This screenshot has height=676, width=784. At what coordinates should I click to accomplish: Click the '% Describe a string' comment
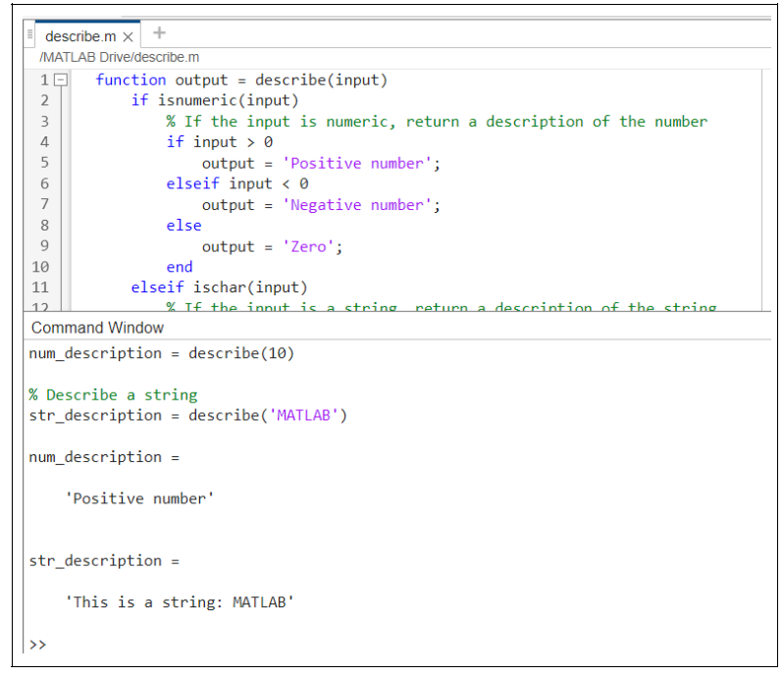click(113, 394)
